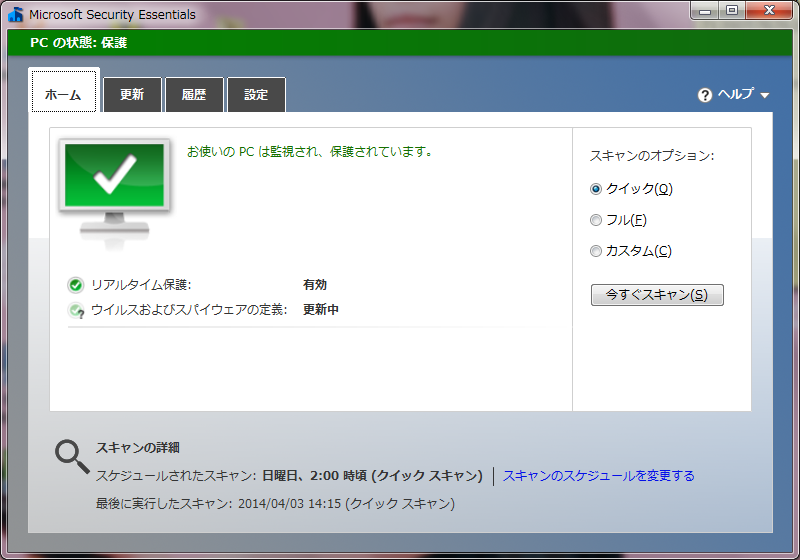Start scan with 今すぐスキャン(S) button
This screenshot has width=800, height=560.
[x=657, y=295]
